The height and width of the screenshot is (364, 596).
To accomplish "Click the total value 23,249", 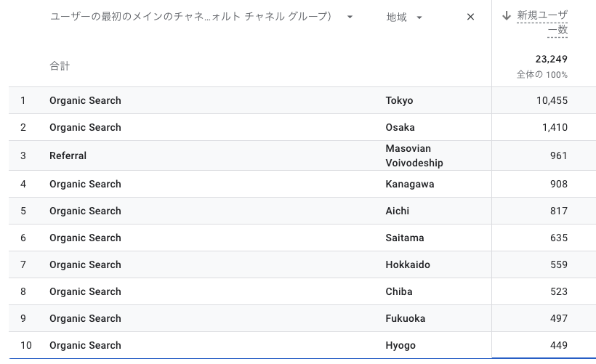I will pos(551,60).
